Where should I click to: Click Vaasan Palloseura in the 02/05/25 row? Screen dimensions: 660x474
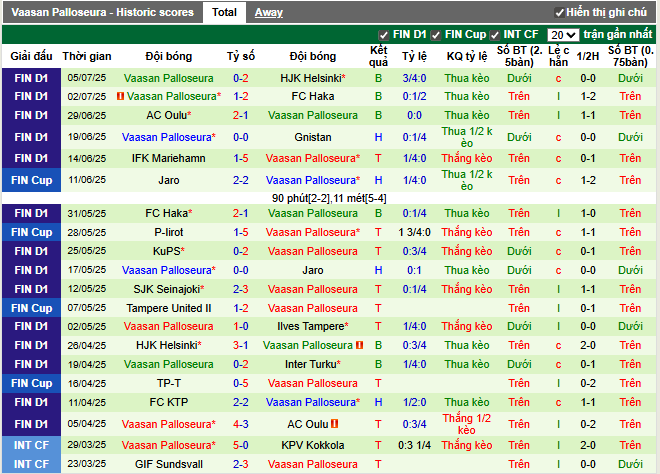(x=169, y=326)
